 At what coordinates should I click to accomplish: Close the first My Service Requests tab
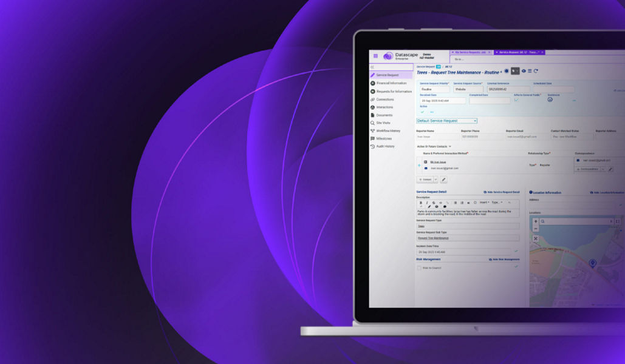[x=490, y=52]
